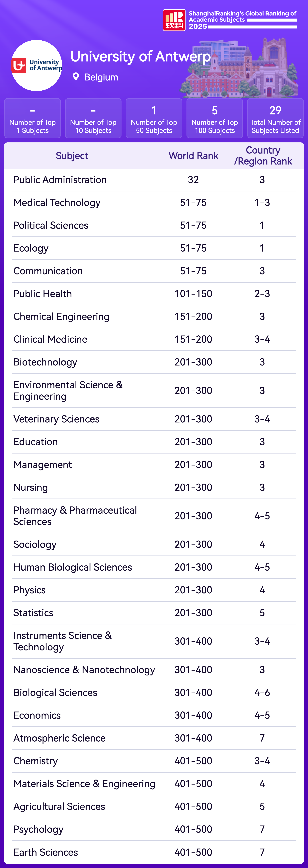Select the Number of Top 1 Subjects card
This screenshot has width=308, height=868.
point(32,118)
